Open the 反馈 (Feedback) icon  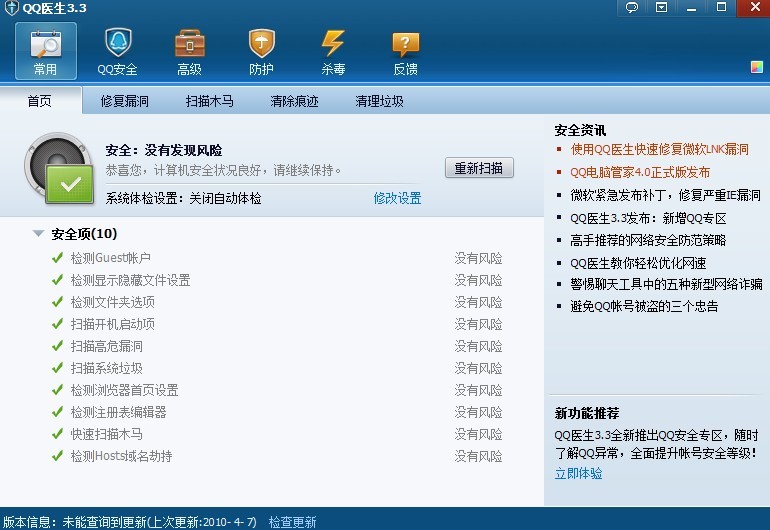click(x=405, y=51)
